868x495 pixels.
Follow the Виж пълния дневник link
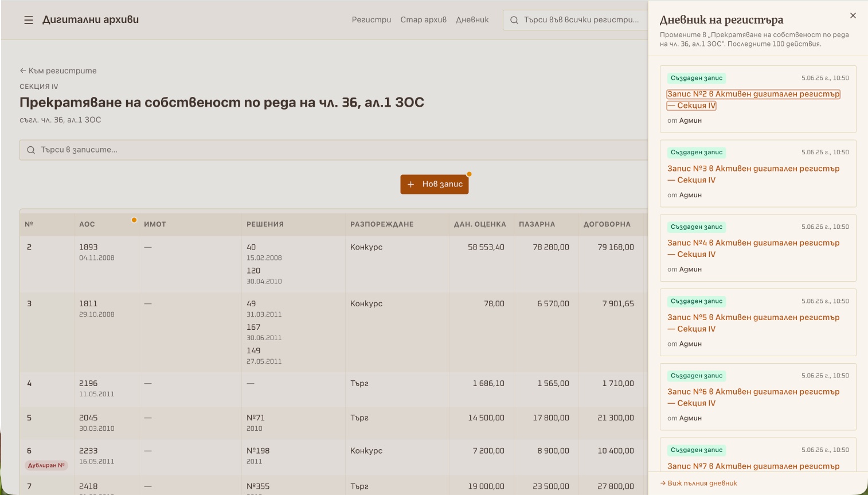698,483
